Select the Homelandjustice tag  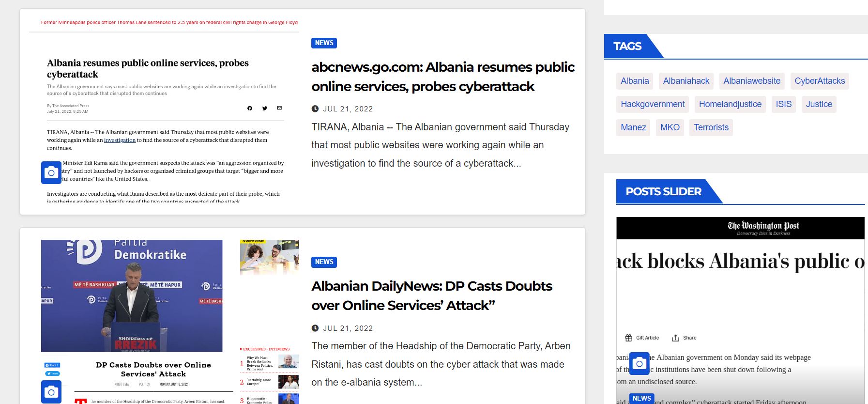tap(730, 104)
